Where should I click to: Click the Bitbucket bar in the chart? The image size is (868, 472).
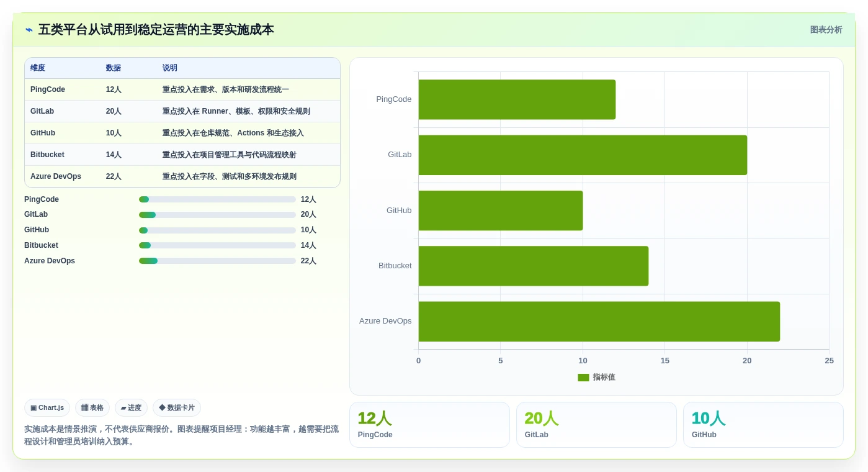click(x=534, y=266)
